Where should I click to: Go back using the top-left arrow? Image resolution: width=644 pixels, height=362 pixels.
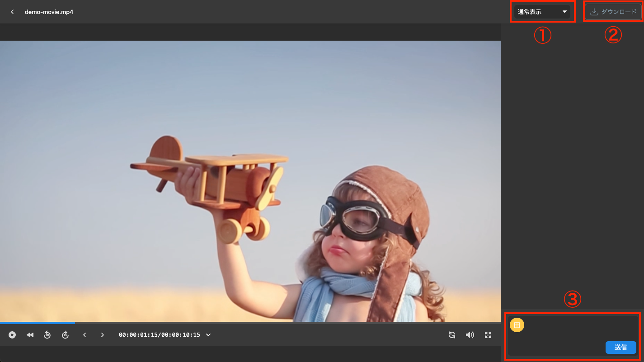point(12,12)
